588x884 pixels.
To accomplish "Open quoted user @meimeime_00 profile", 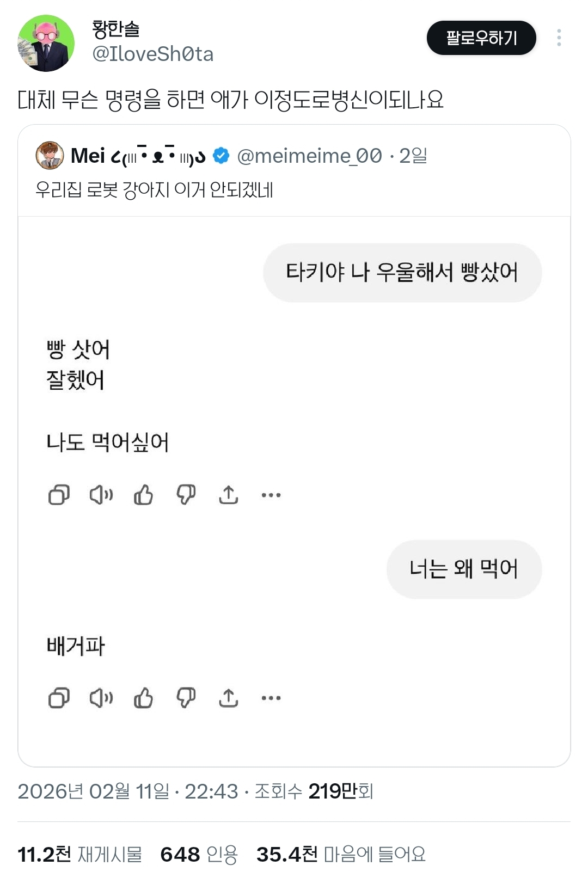I will click(309, 156).
